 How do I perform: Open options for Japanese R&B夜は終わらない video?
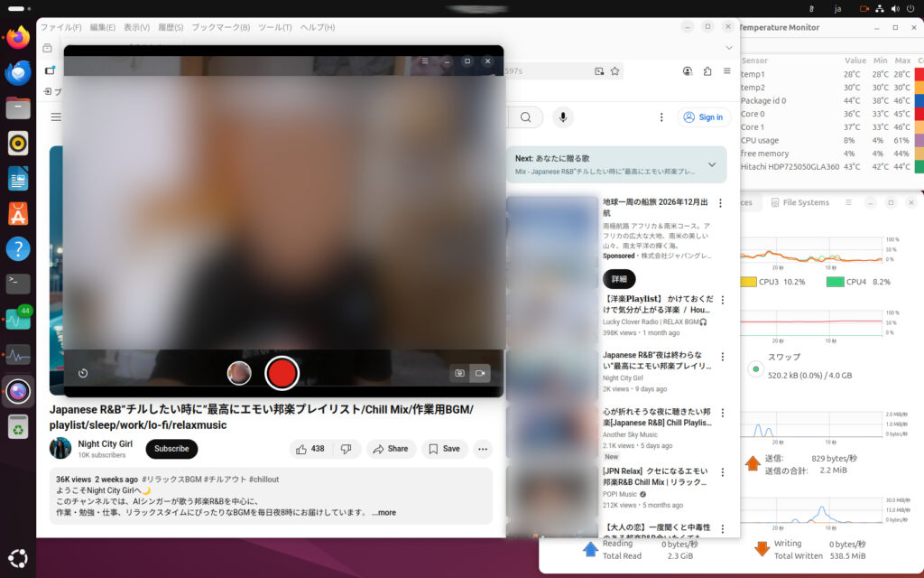(x=723, y=357)
